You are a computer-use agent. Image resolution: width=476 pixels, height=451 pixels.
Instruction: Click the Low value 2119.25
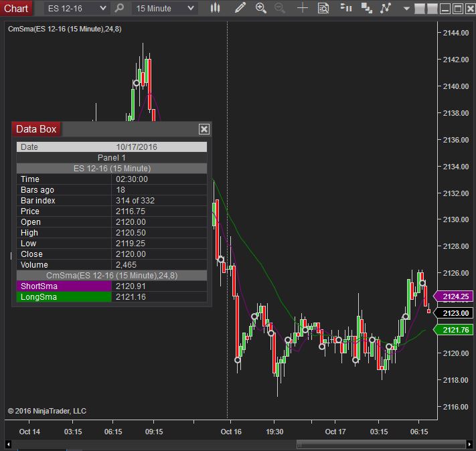pos(131,244)
